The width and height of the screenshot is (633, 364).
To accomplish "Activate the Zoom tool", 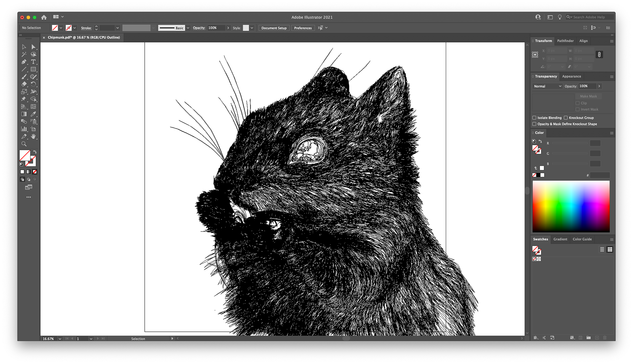I will 24,144.
